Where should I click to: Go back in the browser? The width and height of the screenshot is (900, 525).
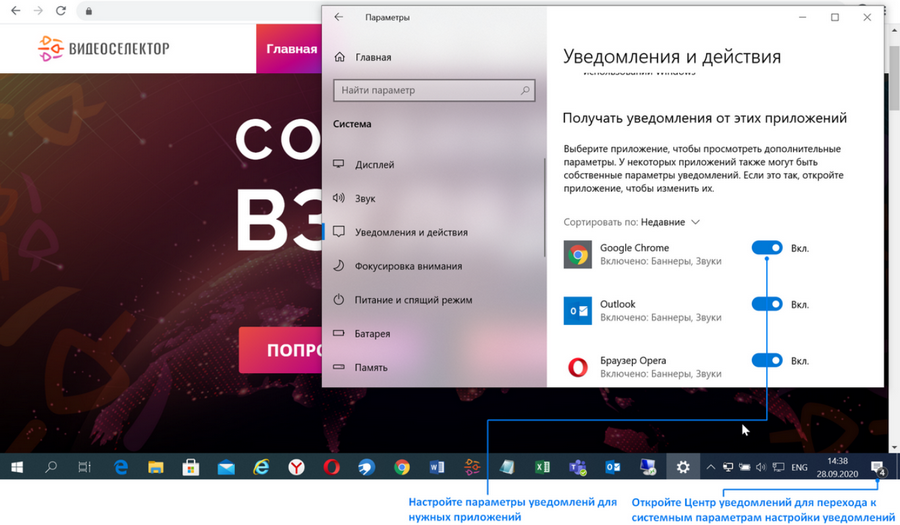point(15,10)
